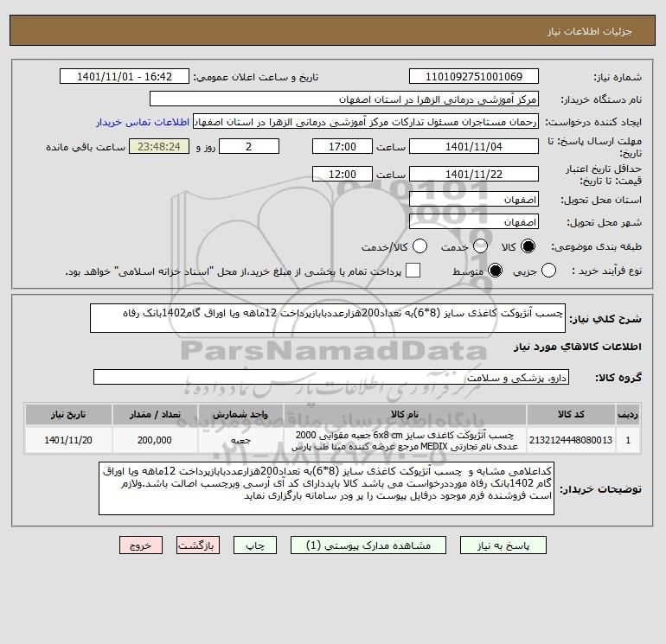
Task: Click the چاپ print button
Action: coord(255,545)
